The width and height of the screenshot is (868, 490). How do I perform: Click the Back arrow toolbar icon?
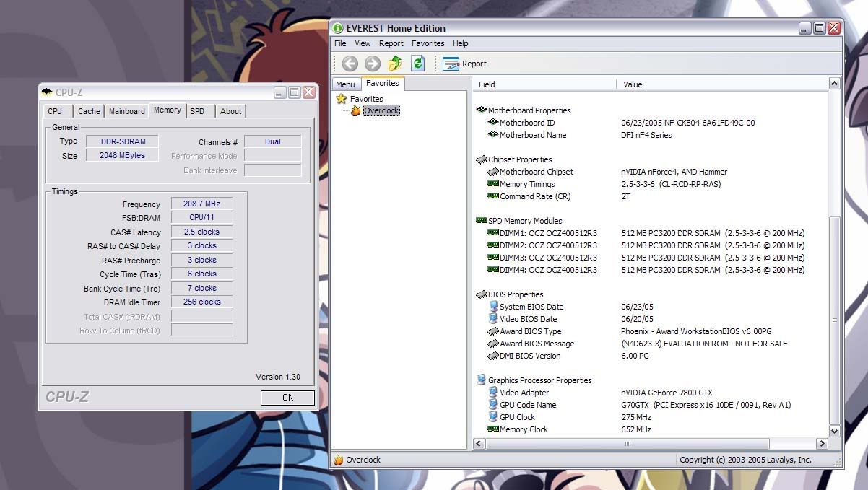pos(350,64)
